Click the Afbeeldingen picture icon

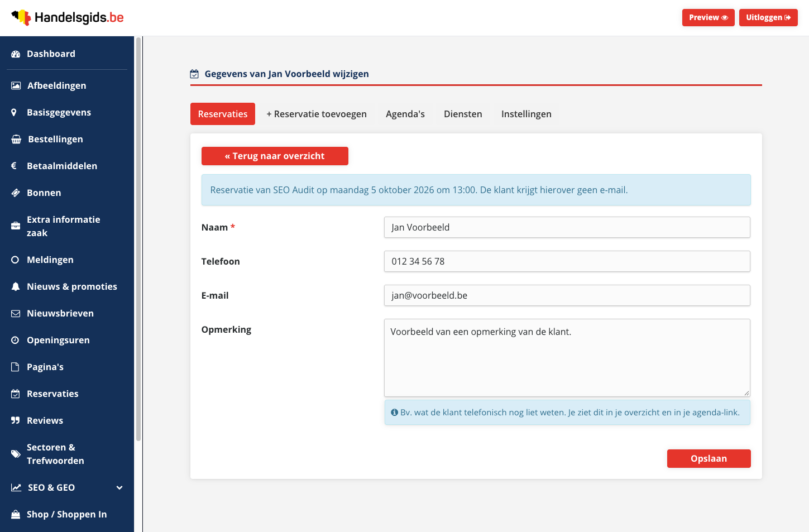(x=16, y=85)
